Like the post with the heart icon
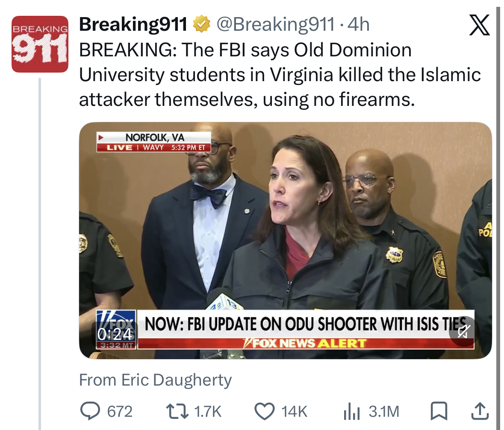Viewport: 504px width, 430px height. point(264,411)
